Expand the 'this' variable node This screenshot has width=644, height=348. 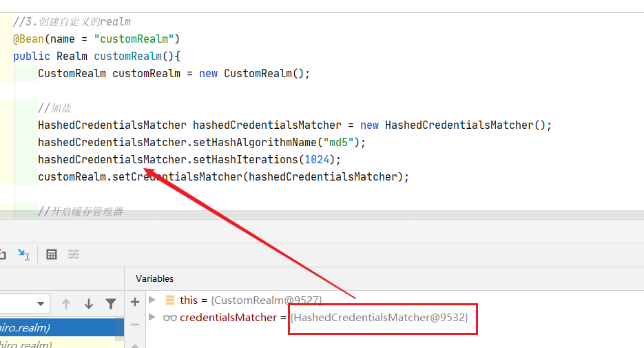point(152,300)
